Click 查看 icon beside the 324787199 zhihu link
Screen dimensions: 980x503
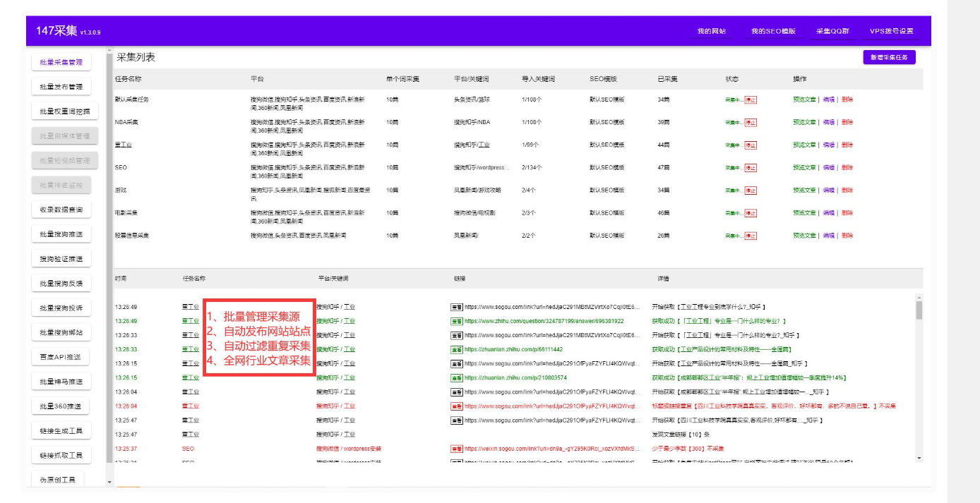[x=456, y=321]
